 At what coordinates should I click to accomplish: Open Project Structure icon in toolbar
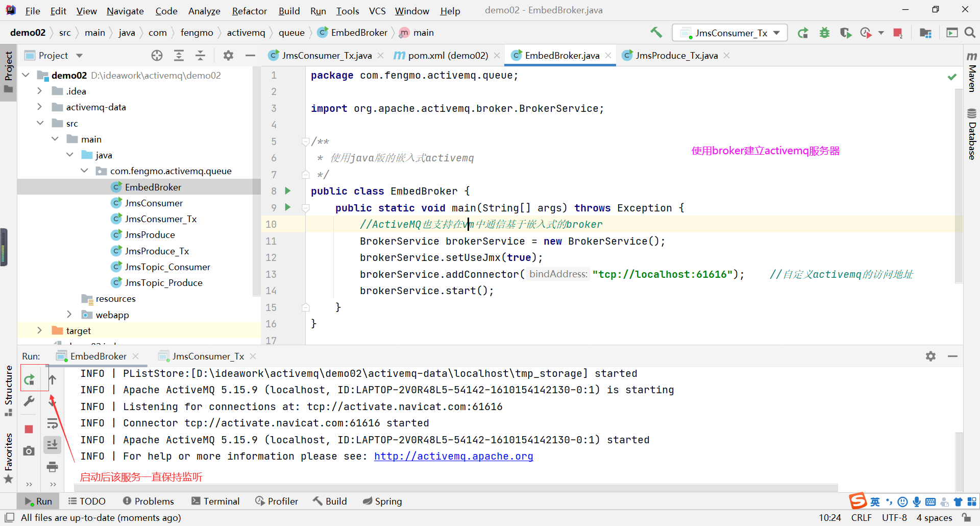[925, 33]
